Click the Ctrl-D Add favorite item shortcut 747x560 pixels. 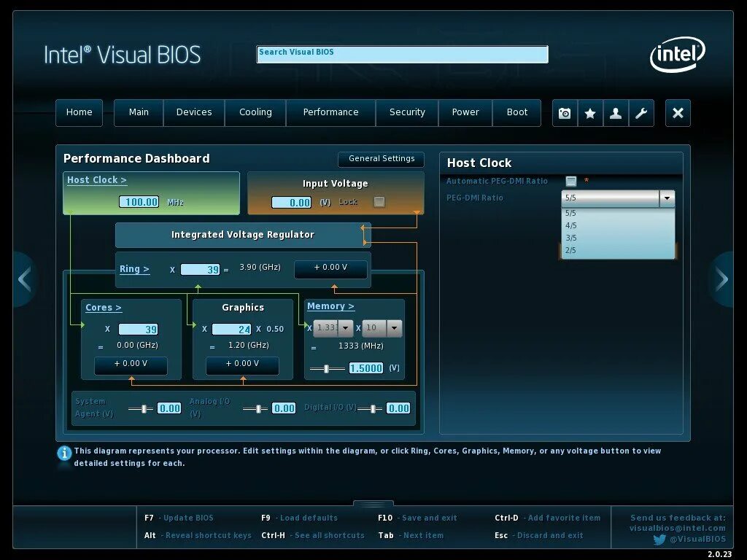[x=547, y=518]
